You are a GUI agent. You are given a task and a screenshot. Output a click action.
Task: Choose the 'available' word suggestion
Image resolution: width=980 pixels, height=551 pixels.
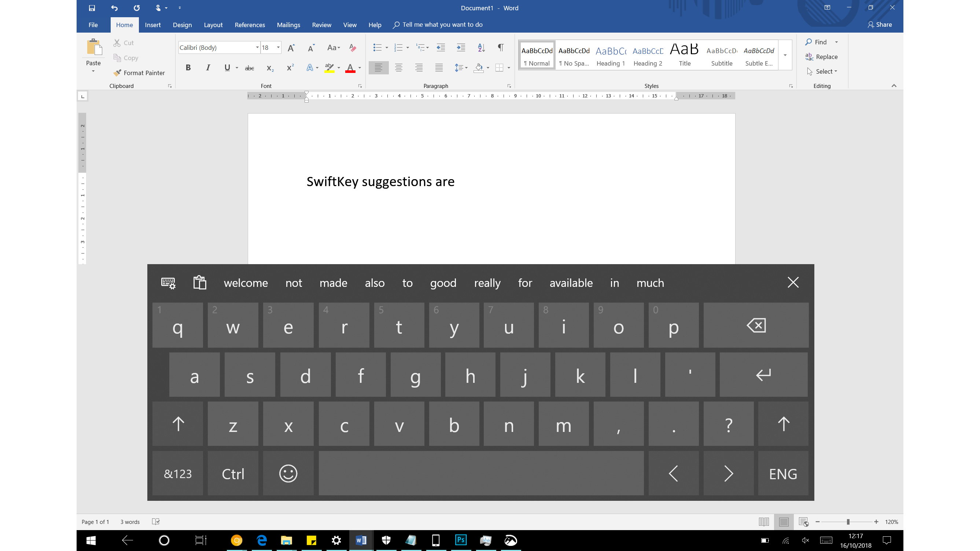pyautogui.click(x=571, y=283)
